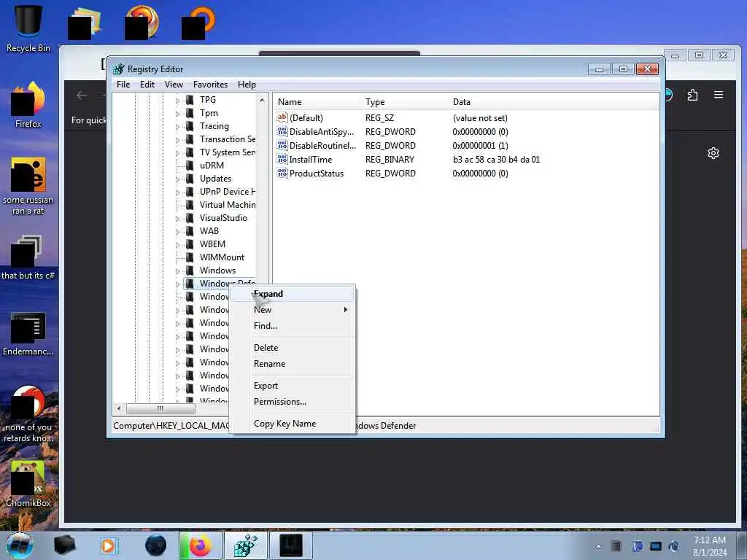The height and width of the screenshot is (560, 747).
Task: Expand the Windows registry key
Action: coord(178,271)
